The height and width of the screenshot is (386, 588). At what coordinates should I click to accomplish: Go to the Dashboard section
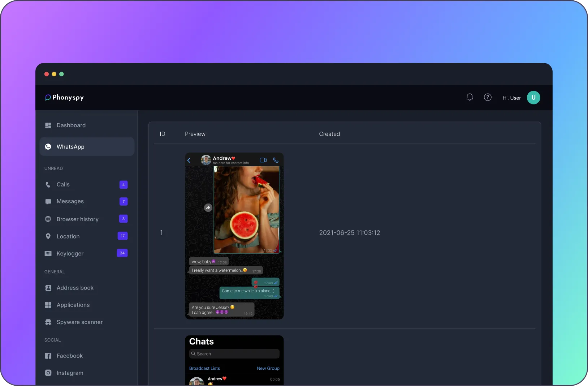(71, 125)
